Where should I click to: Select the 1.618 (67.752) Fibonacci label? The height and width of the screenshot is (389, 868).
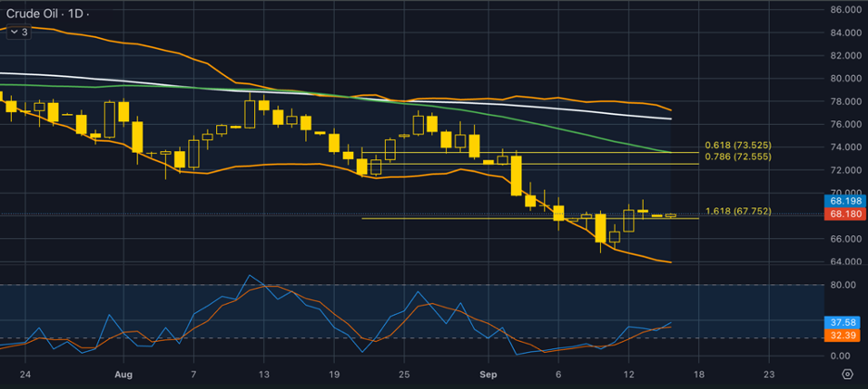pos(738,211)
